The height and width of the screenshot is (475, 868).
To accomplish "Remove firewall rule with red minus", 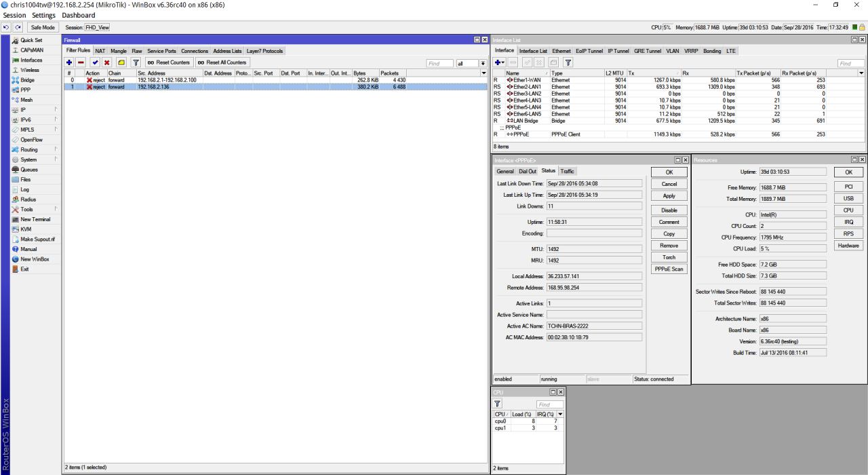I will tap(81, 62).
